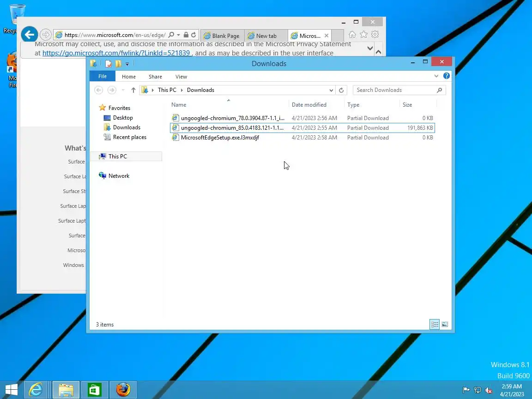Open the IE Home page icon
Image resolution: width=532 pixels, height=399 pixels.
(x=352, y=35)
